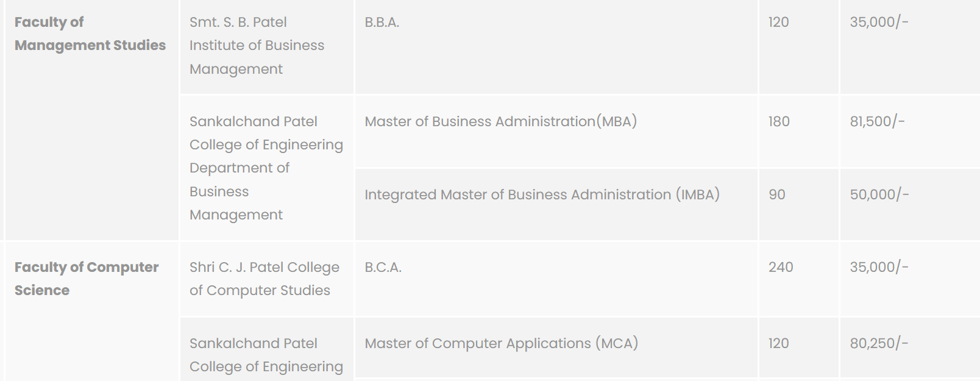Screen dimensions: 980x381
Task: Click the Faculty of Management Studies heading
Action: click(90, 34)
